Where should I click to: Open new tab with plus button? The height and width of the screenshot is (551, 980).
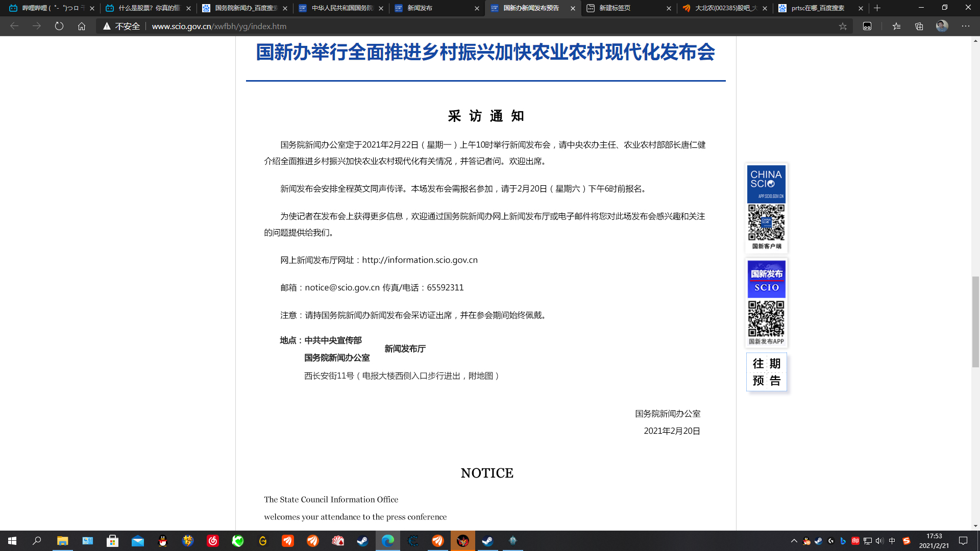coord(877,8)
